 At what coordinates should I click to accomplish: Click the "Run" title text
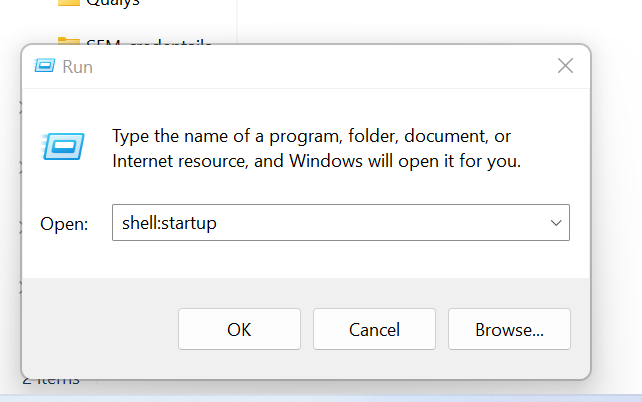[x=77, y=67]
